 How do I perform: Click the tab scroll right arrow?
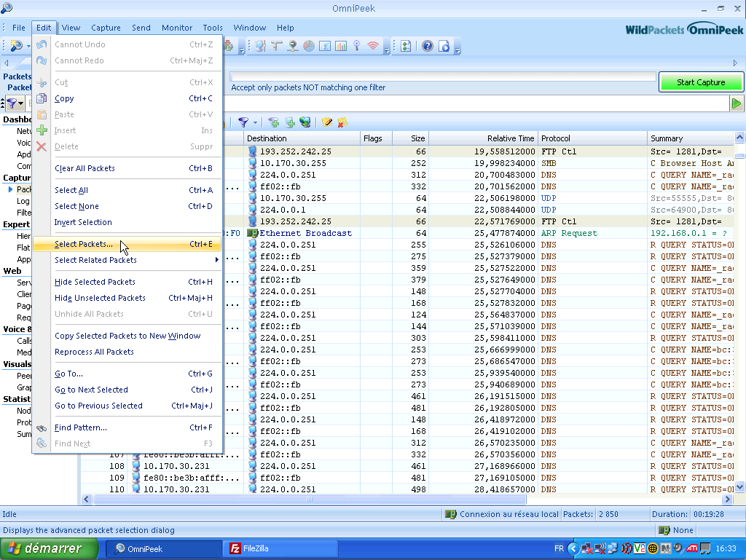(x=736, y=63)
